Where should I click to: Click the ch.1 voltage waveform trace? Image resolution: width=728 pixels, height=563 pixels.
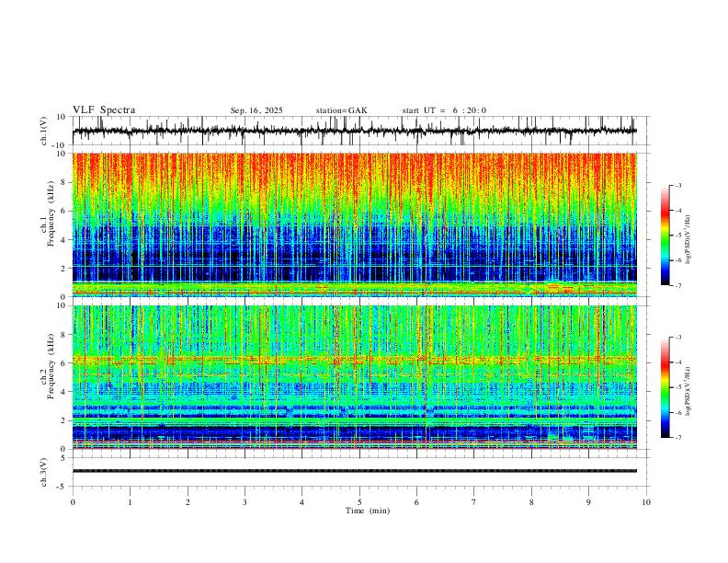[354, 131]
